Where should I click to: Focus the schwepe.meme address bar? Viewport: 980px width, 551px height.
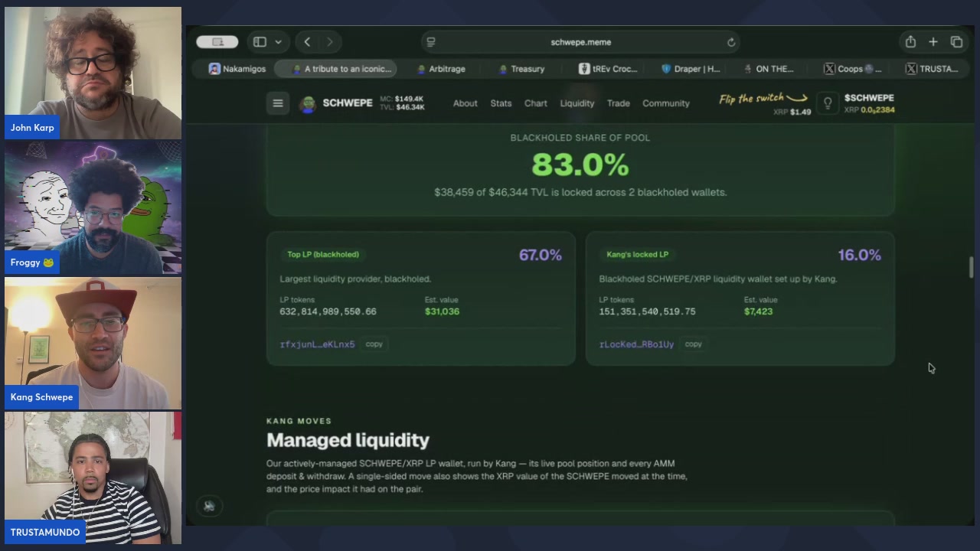(581, 42)
